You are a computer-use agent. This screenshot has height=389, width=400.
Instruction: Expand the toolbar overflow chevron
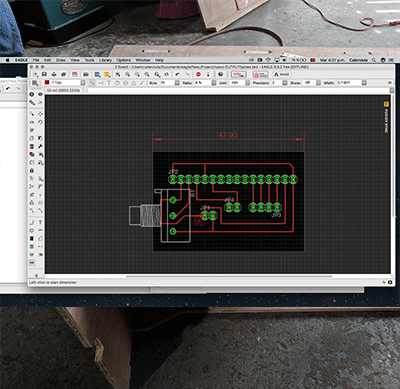tap(389, 83)
